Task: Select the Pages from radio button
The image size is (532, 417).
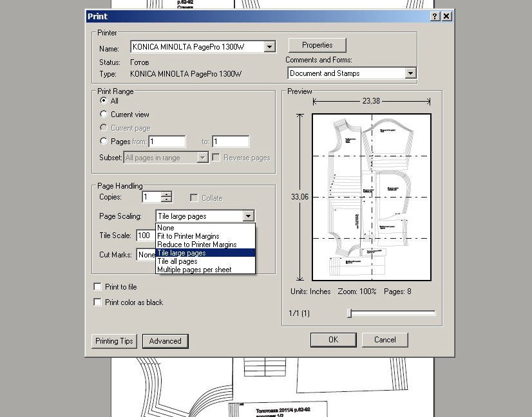Action: click(104, 141)
